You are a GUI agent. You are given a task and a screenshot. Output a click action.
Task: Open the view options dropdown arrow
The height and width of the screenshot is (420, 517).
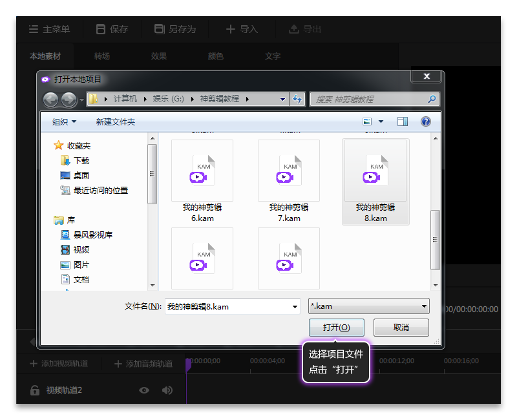381,121
